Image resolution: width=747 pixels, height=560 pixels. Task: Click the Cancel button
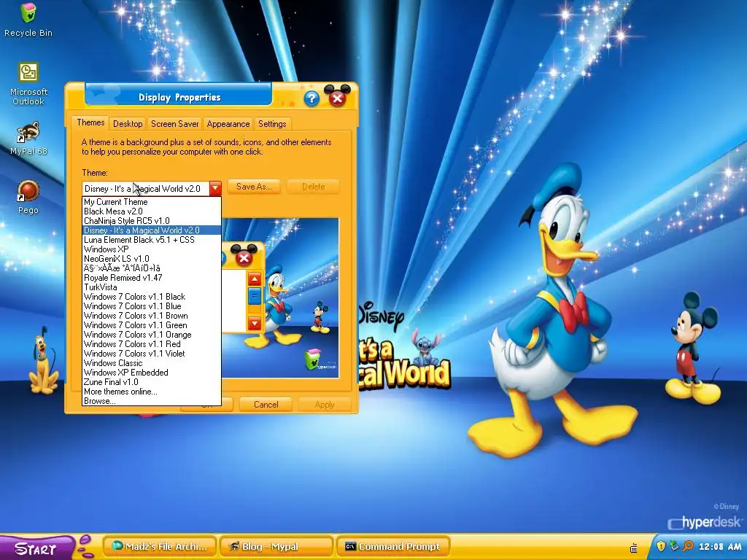point(266,404)
